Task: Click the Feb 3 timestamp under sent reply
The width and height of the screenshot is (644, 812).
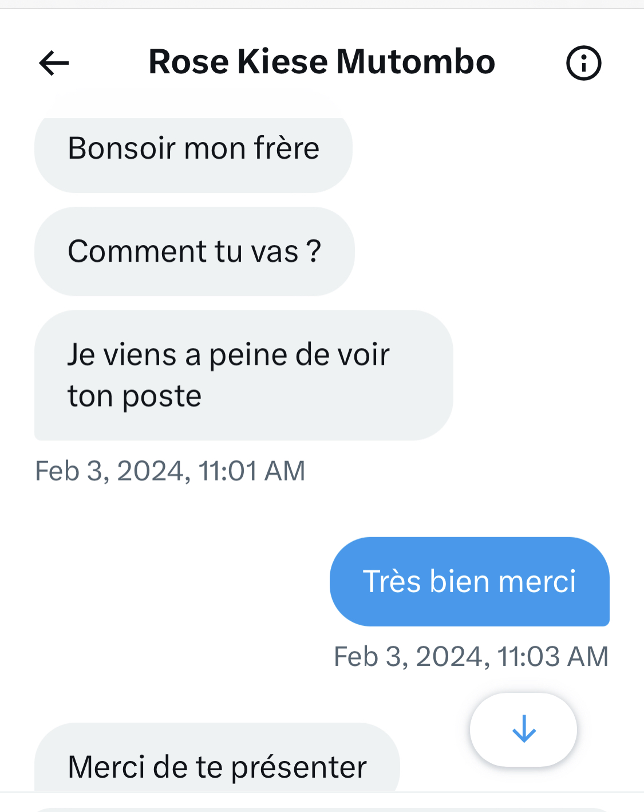Action: click(471, 656)
